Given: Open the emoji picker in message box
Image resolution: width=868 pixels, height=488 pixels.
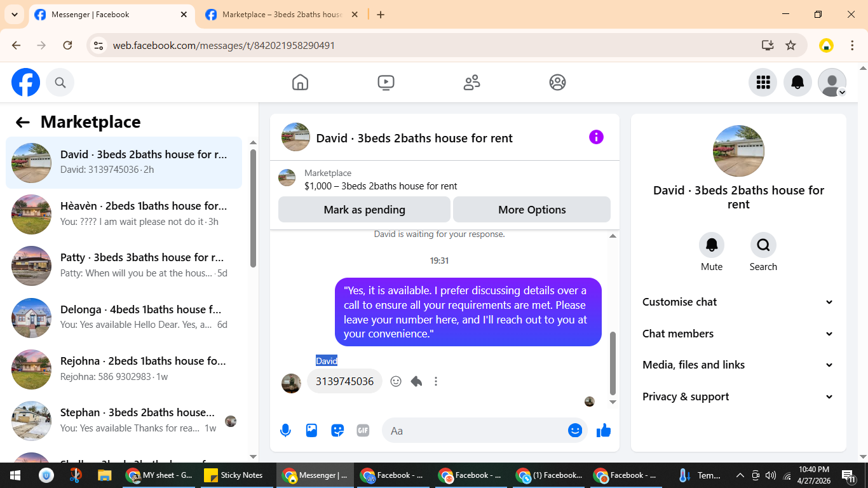Looking at the screenshot, I should point(575,431).
